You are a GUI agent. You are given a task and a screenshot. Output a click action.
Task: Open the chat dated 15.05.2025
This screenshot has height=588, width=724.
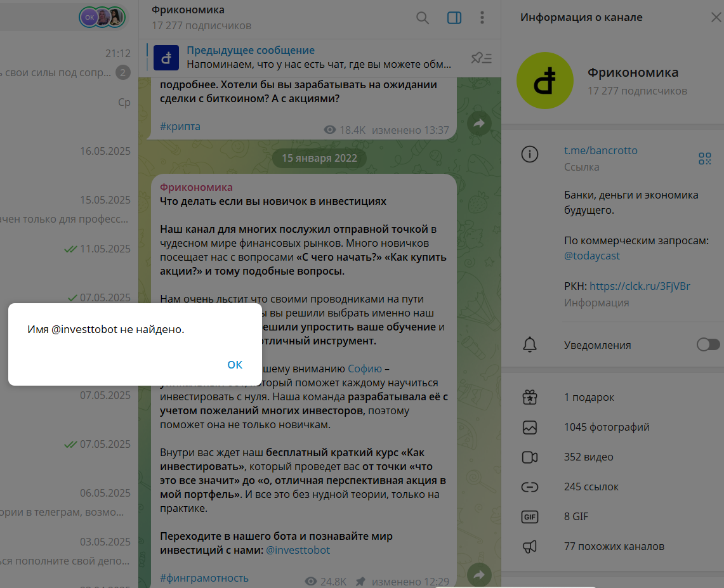point(69,209)
